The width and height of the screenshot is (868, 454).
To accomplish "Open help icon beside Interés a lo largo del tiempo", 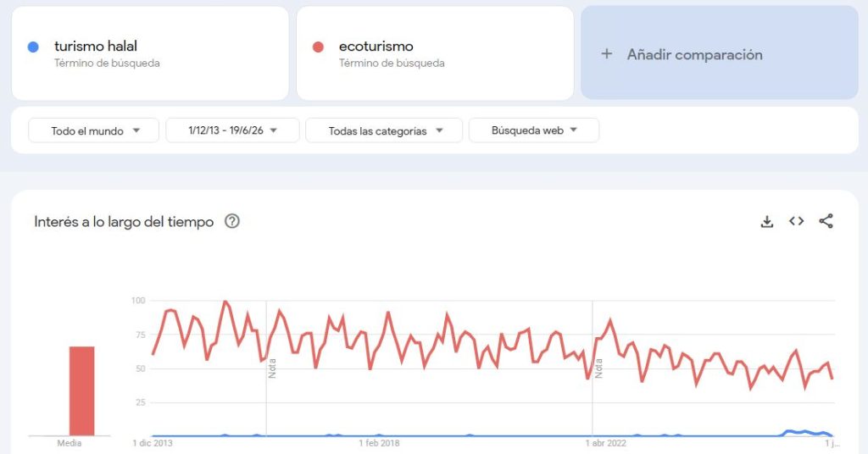I will 232,221.
